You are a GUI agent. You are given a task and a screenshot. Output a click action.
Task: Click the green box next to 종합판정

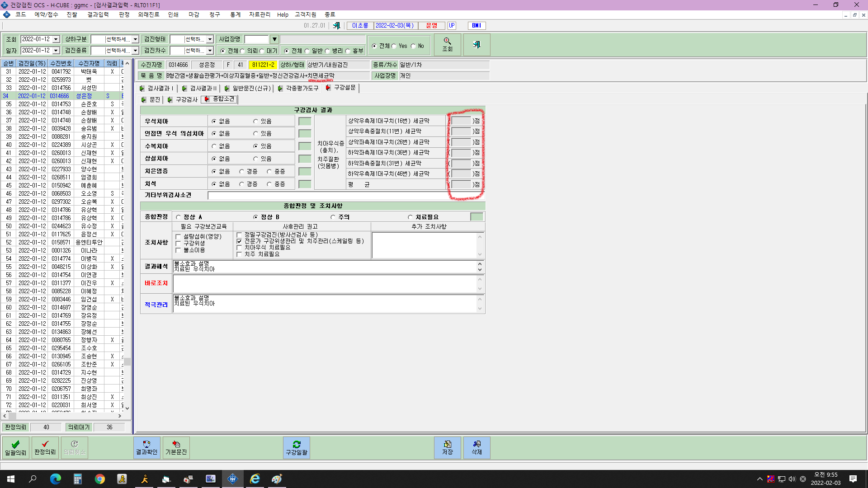click(476, 217)
